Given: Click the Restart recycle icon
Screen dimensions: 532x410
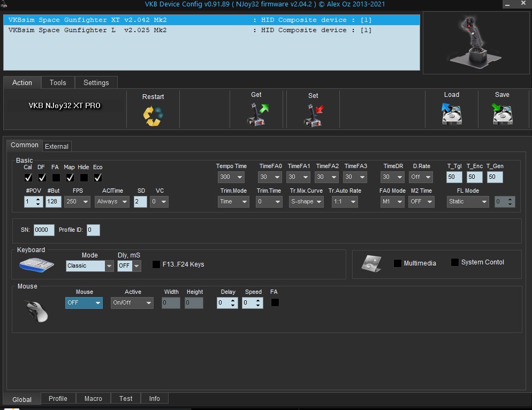Looking at the screenshot, I should [153, 116].
